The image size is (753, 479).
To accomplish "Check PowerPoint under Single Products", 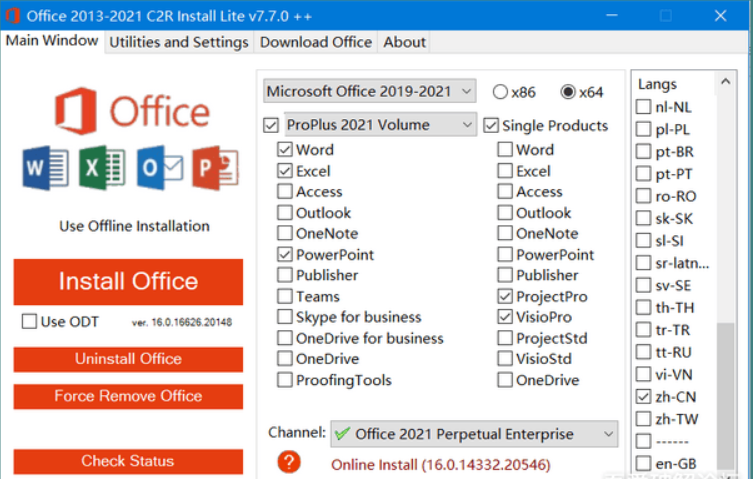I will coord(505,254).
